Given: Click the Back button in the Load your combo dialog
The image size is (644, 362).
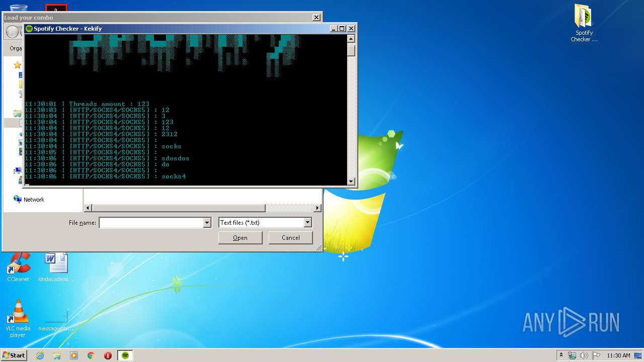Looking at the screenshot, I should pos(12,32).
